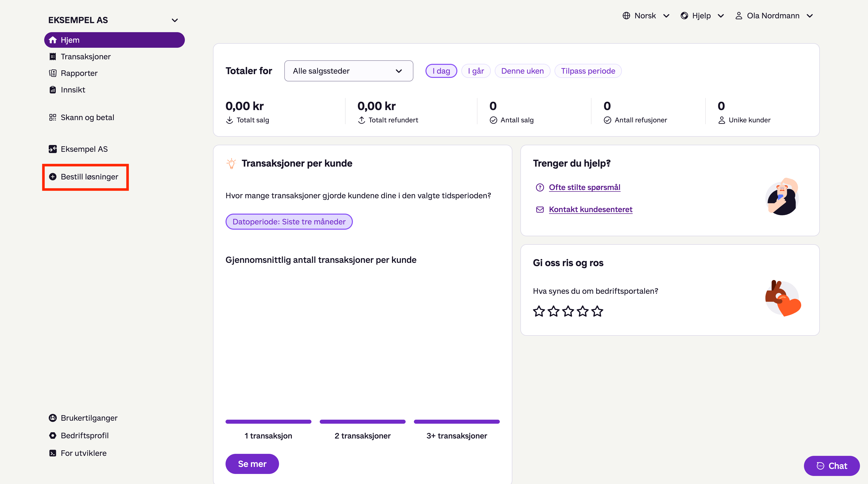Viewport: 868px width, 484px height.
Task: Click the 2 transaksjoner bar
Action: pyautogui.click(x=363, y=422)
